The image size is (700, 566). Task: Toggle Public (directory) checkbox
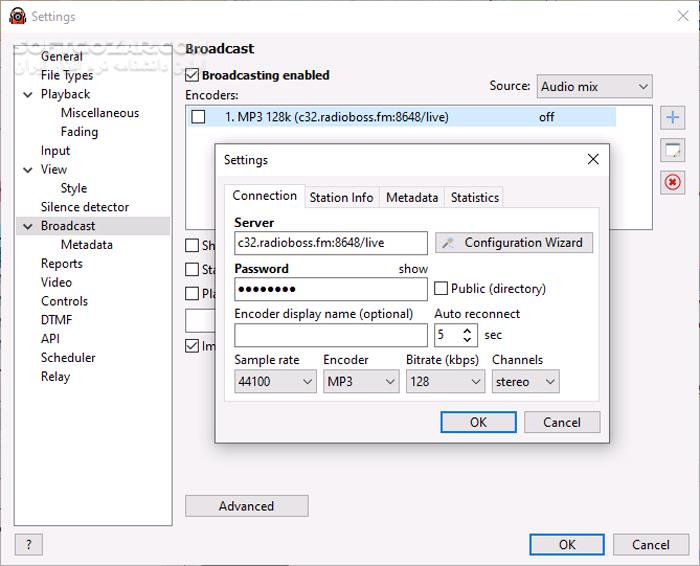tap(441, 288)
